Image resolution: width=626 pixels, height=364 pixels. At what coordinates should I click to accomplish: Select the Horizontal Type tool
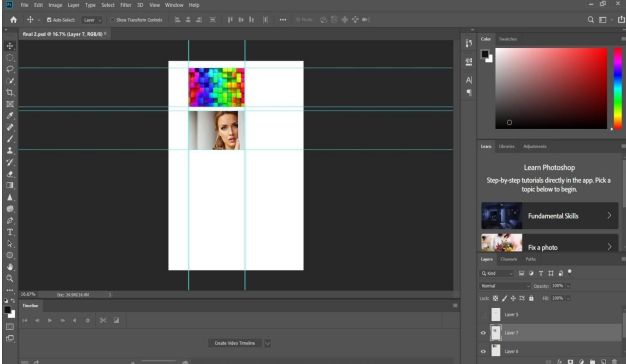[10, 232]
